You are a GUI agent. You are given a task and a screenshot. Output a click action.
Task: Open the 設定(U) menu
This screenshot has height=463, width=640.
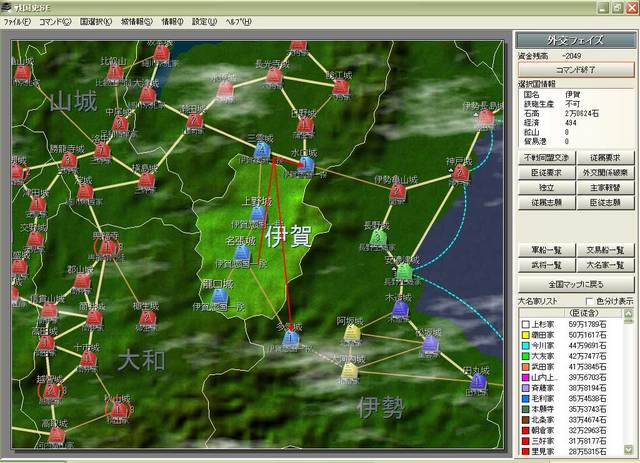click(x=204, y=22)
